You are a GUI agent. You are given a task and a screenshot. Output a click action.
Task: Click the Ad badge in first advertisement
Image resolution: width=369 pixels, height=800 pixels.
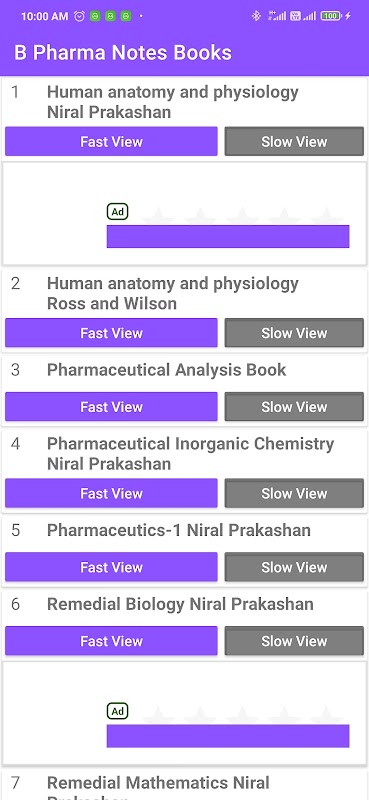click(x=117, y=212)
